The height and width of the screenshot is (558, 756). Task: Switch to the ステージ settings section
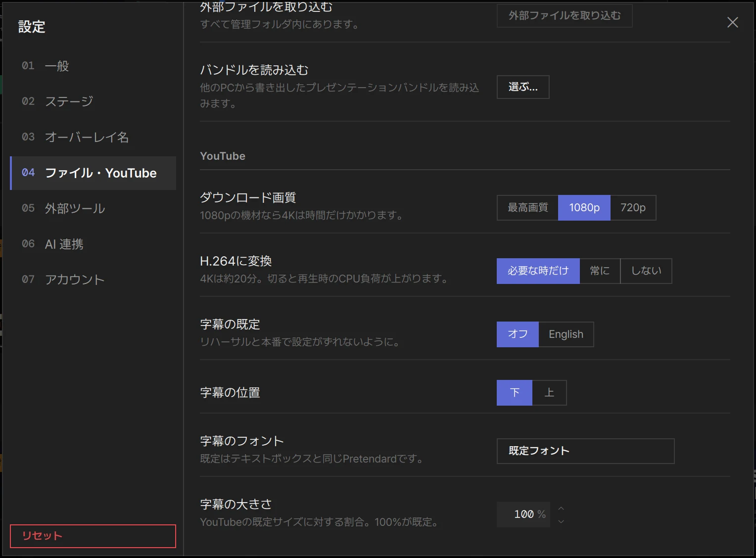[93, 101]
